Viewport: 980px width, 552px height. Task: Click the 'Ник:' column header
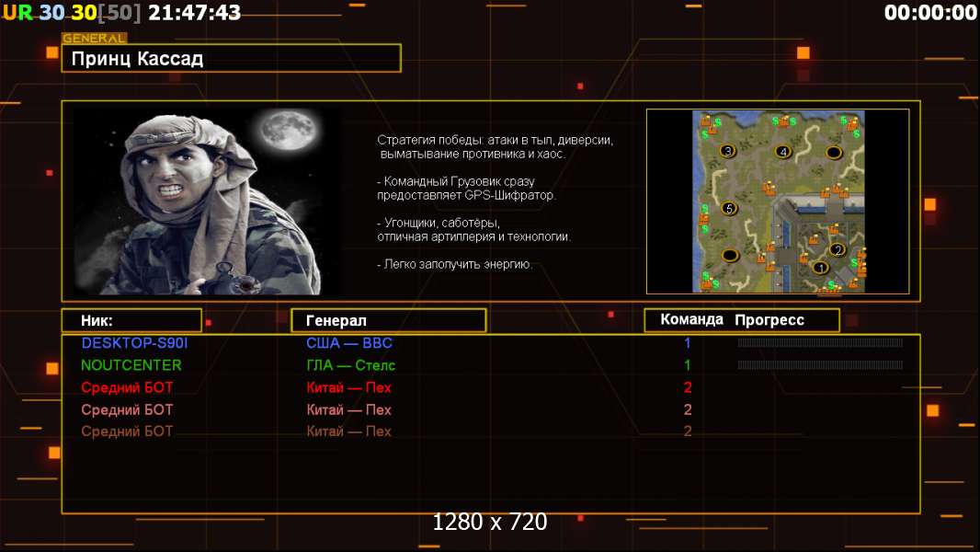131,320
